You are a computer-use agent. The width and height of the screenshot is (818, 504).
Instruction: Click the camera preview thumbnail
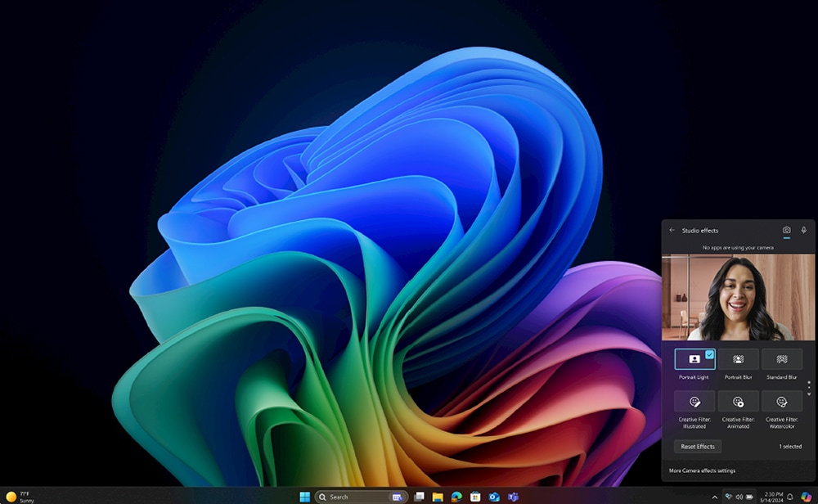click(738, 297)
